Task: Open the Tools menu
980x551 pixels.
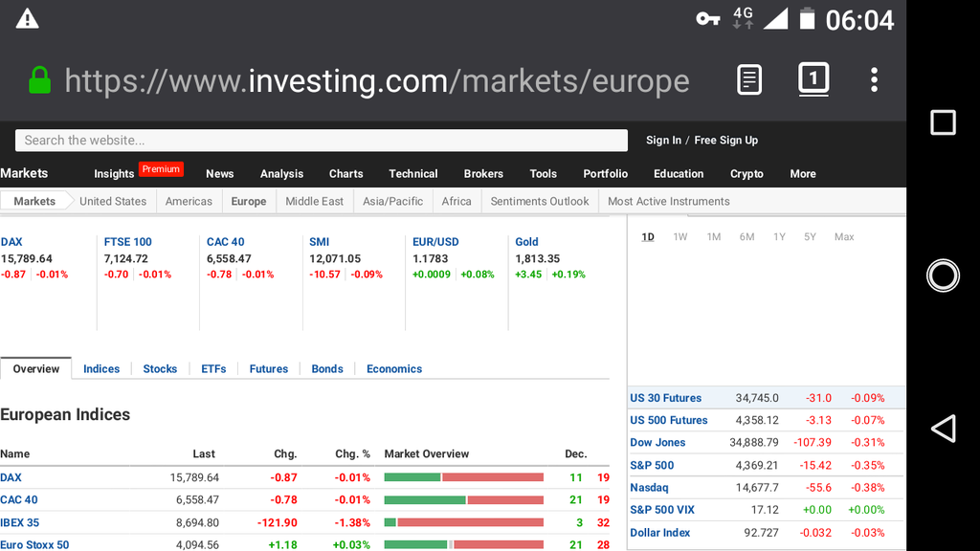Action: coord(543,174)
